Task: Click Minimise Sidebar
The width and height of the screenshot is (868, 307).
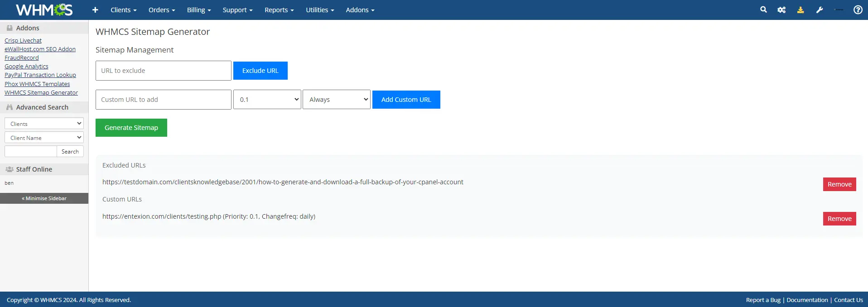Action: [44, 198]
